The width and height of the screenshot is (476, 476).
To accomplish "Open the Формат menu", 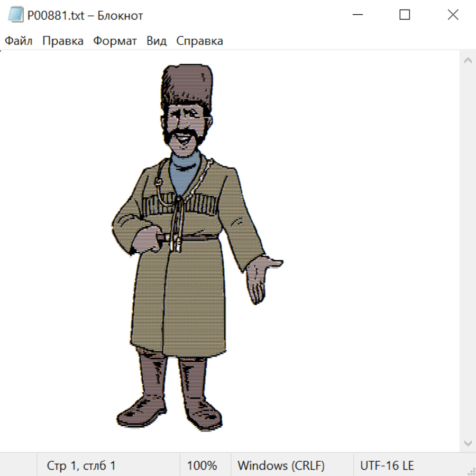I will point(115,41).
